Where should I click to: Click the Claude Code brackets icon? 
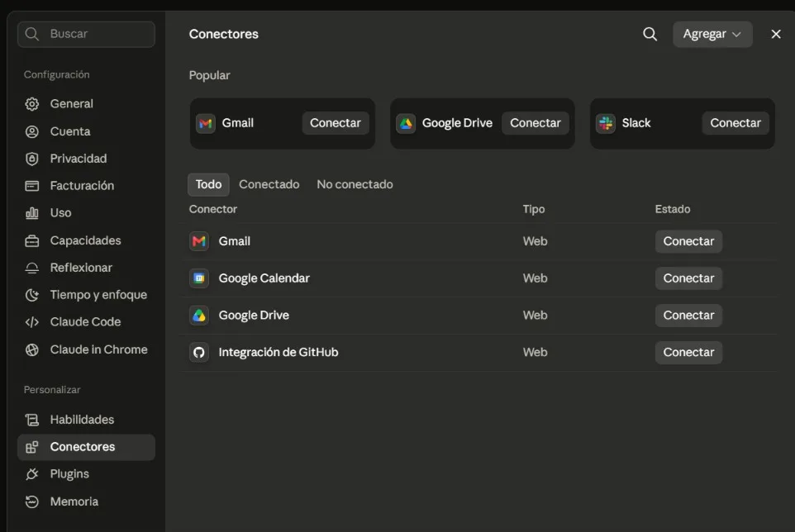coord(32,322)
